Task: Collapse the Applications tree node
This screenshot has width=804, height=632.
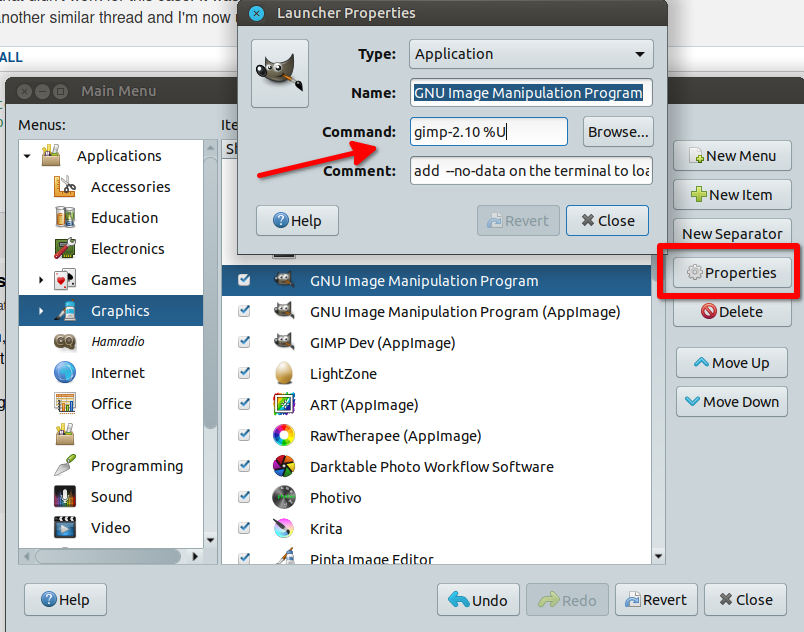Action: (x=27, y=156)
